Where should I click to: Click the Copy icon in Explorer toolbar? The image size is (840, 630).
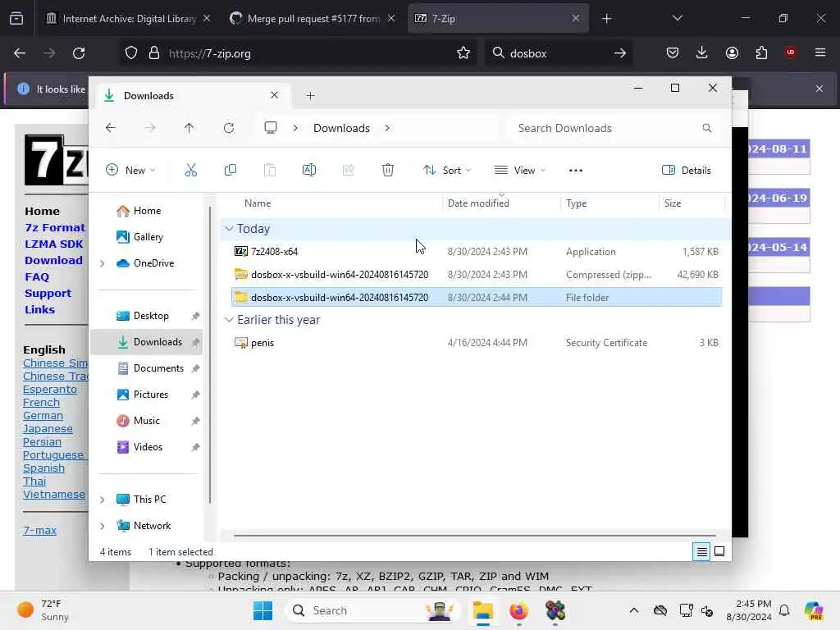(x=231, y=171)
